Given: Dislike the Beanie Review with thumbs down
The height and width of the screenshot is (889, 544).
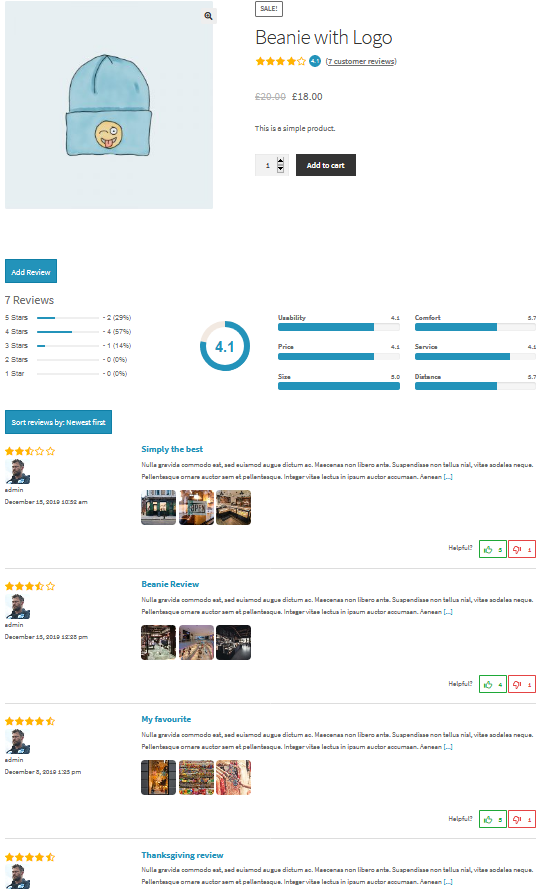Looking at the screenshot, I should tap(522, 684).
